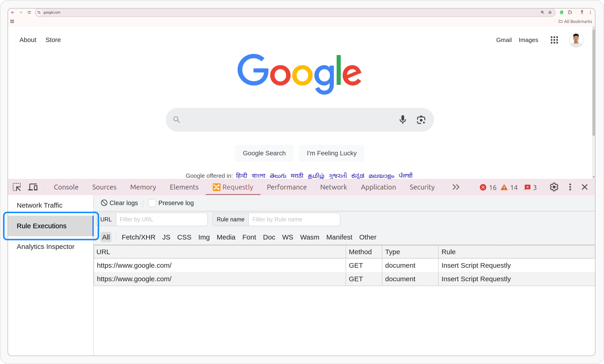Click the Filter by URL input

tap(162, 219)
